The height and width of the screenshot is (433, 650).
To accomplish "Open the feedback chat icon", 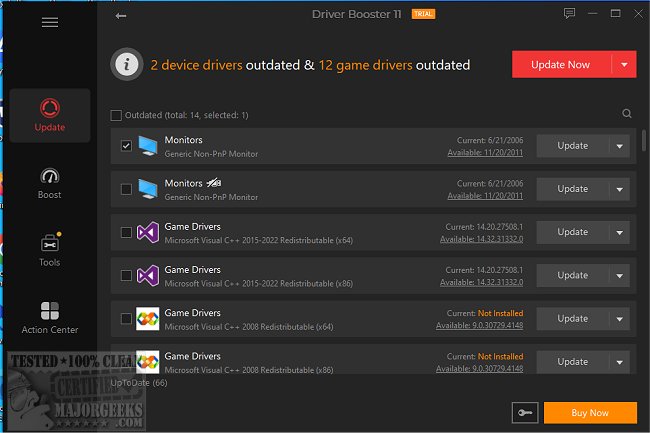I will coord(569,14).
